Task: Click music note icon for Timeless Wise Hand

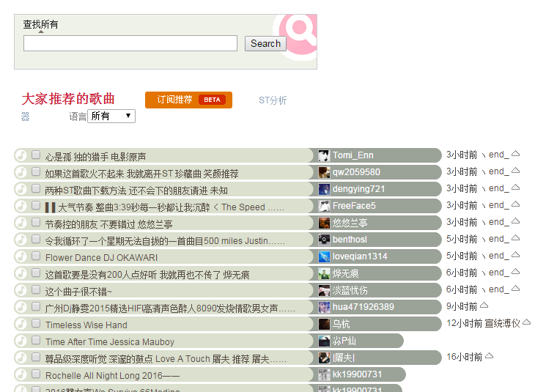Action: coord(21,324)
